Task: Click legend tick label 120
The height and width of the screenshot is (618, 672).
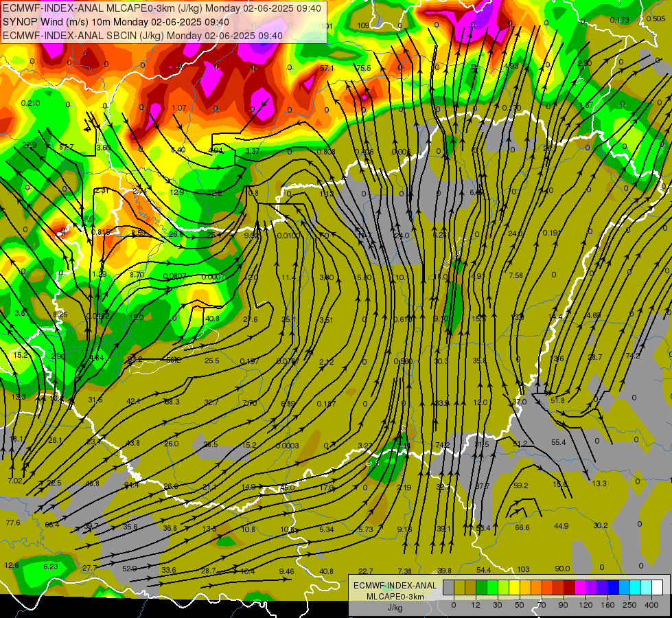Action: pos(586,605)
